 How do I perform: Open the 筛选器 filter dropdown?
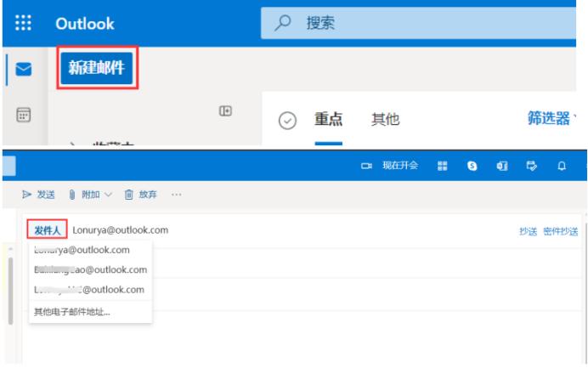[549, 118]
